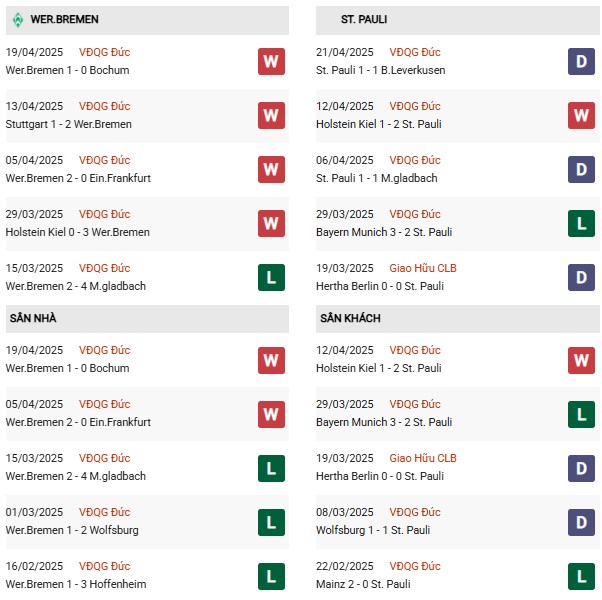Open the Wer.Bremen 2 - 0 Ein.Frankfurt match in the top list
Screen dimensions: 602x600
(x=78, y=178)
